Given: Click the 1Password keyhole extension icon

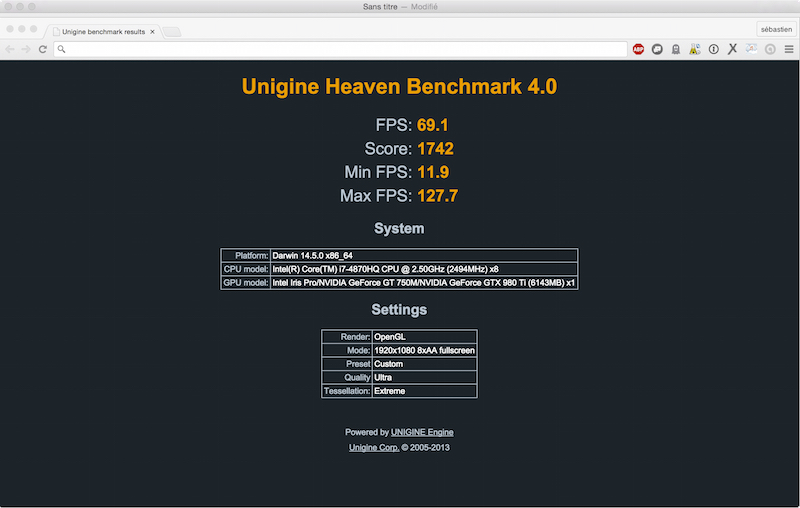Looking at the screenshot, I should pyautogui.click(x=714, y=49).
